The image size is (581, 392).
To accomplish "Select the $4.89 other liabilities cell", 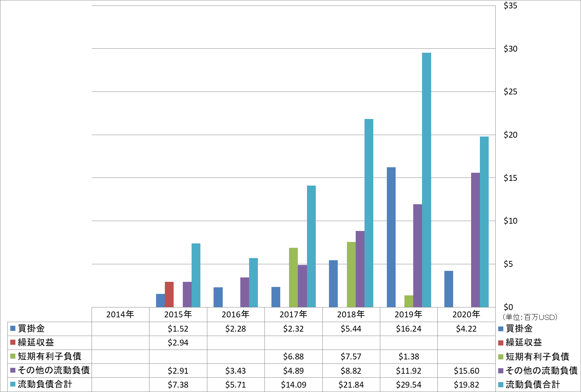I will point(293,371).
